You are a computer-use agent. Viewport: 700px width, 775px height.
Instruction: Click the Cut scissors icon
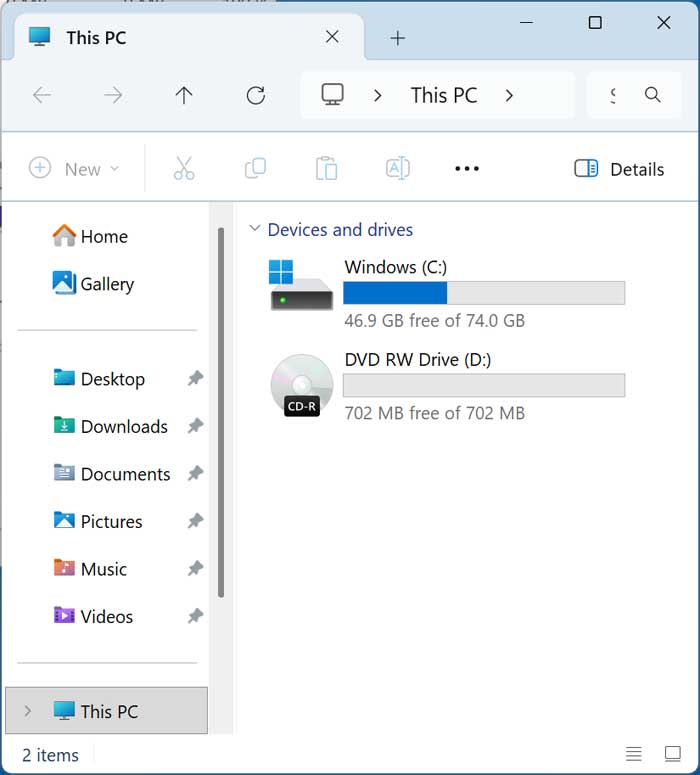pos(184,169)
